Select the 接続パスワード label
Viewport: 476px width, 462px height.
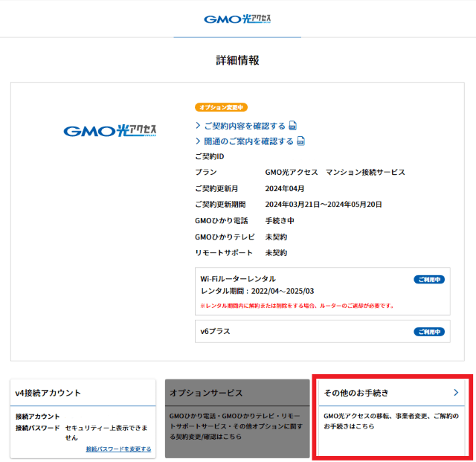(38, 428)
